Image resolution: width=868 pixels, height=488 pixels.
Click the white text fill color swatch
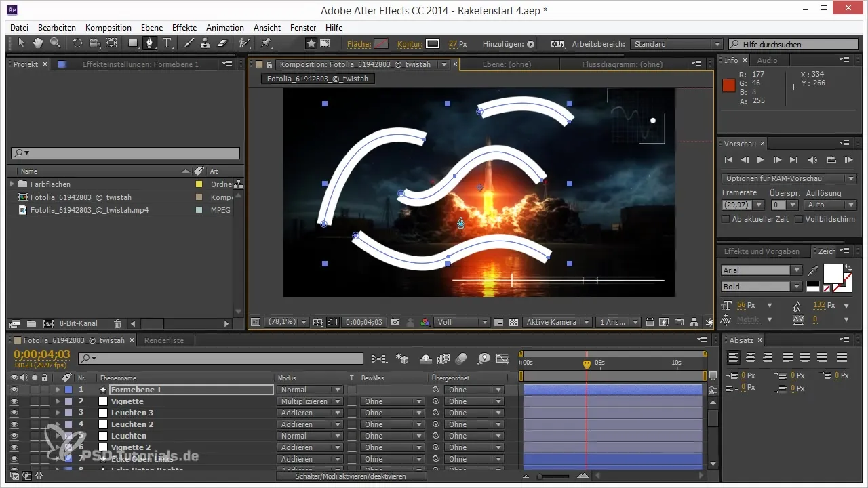click(832, 273)
